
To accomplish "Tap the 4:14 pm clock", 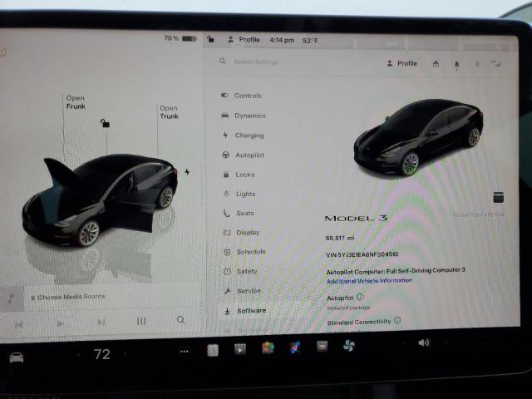I will pos(282,40).
